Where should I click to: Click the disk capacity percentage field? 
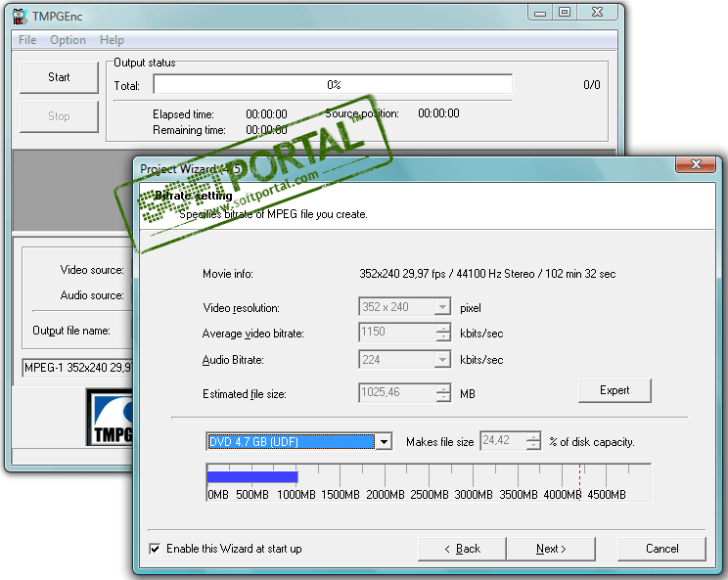(x=504, y=440)
